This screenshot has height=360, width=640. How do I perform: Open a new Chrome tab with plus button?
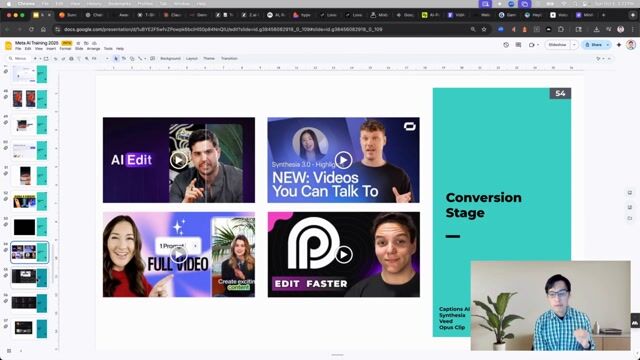pyautogui.click(x=604, y=15)
